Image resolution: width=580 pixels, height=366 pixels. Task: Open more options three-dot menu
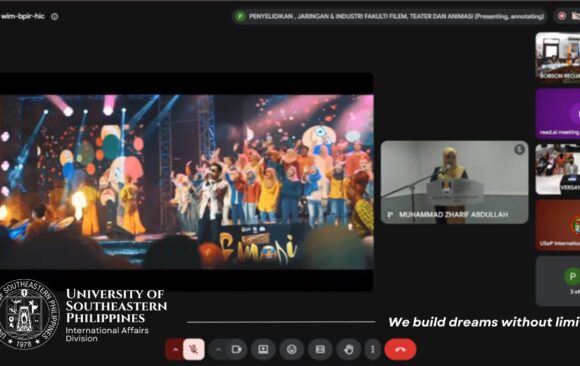(x=373, y=349)
